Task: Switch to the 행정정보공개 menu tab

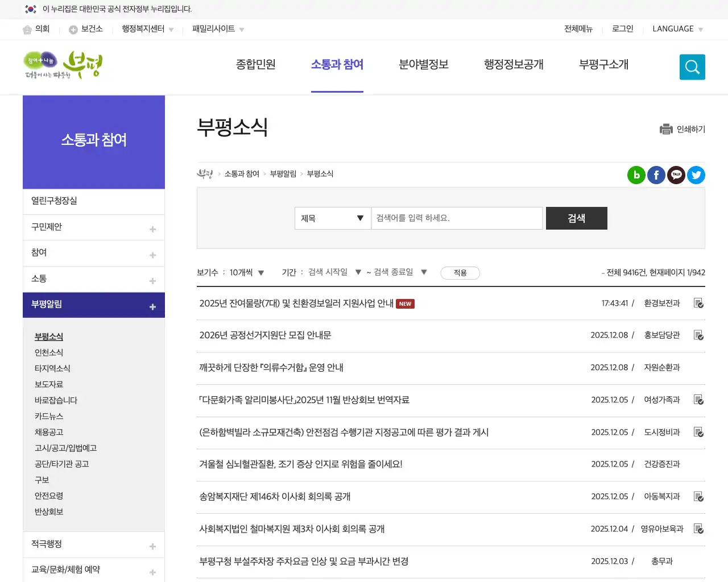Action: 513,65
